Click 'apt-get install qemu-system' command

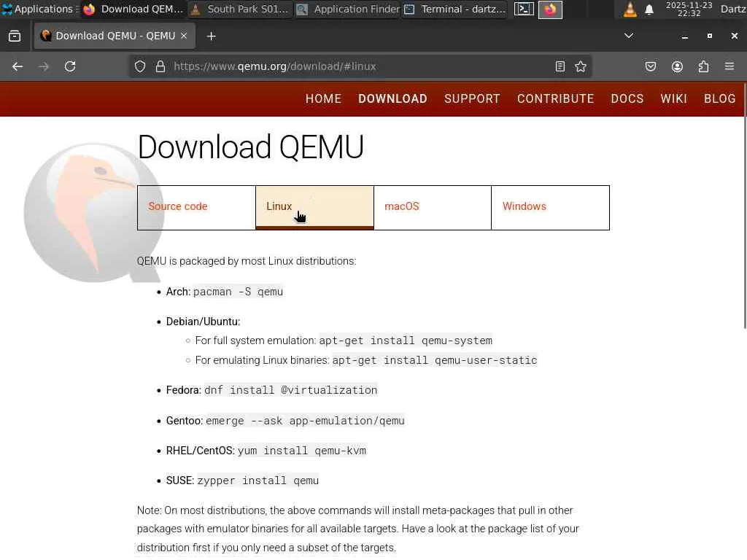click(x=406, y=341)
